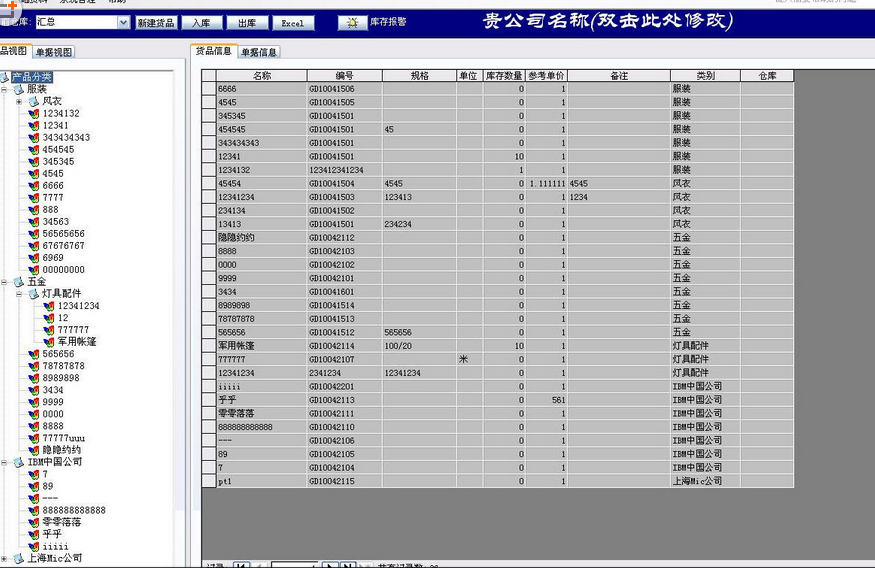
Task: Click the item icon next to 67676767
Action: 34,246
